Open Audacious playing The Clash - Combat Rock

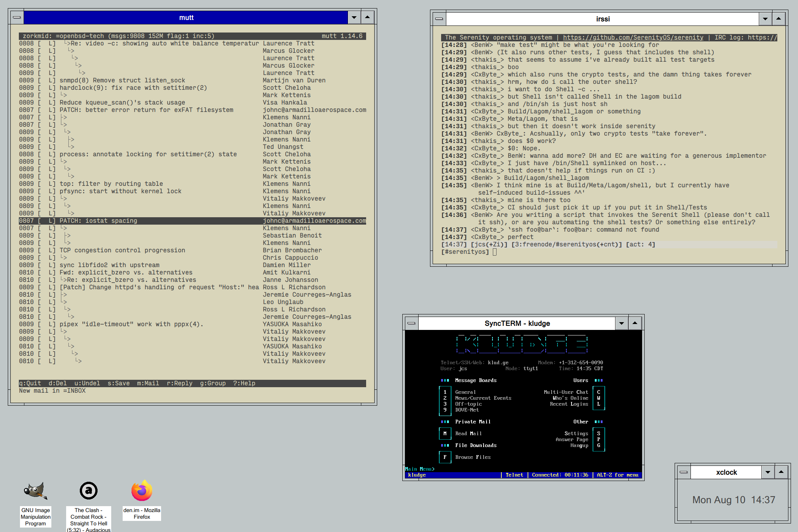tap(88, 491)
